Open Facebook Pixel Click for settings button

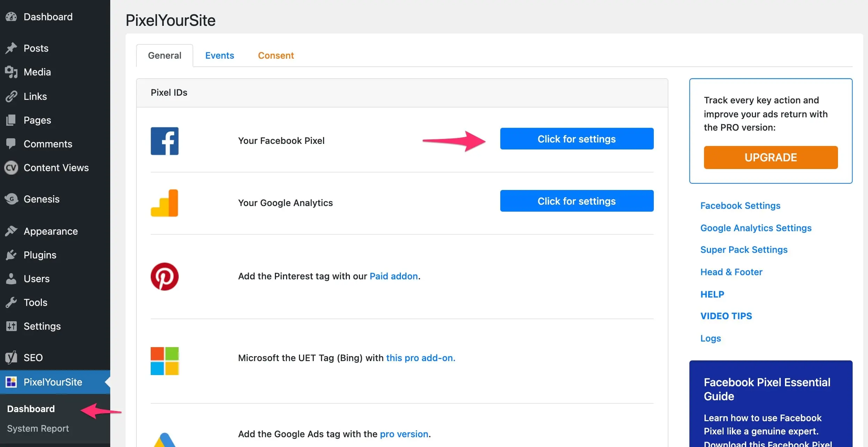(576, 139)
